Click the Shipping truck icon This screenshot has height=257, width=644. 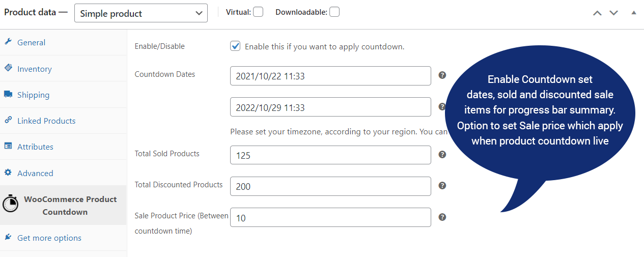(8, 95)
